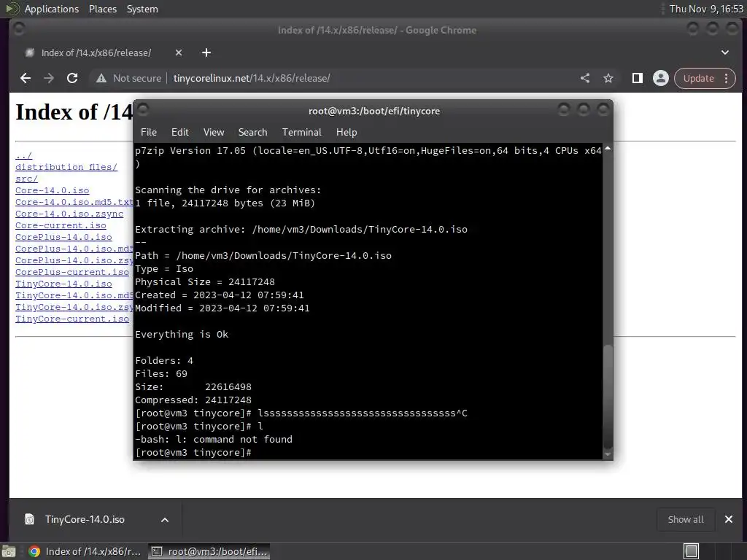Viewport: 747px width, 560px height.
Task: Click TinyCore-14.0.iso link on page
Action: (64, 284)
